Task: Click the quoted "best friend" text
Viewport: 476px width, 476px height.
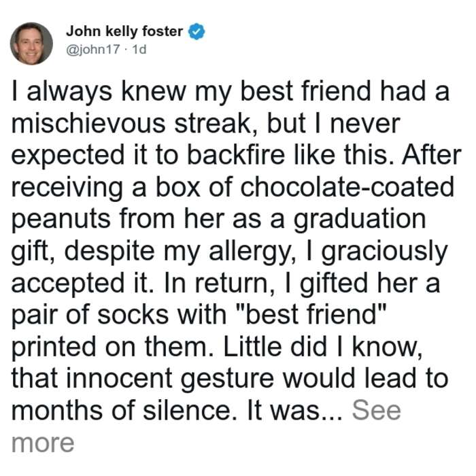Action: coord(311,313)
